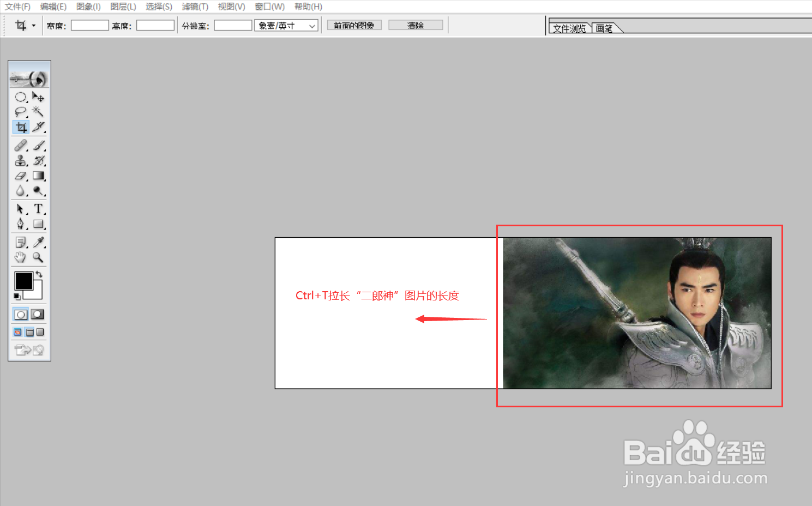Viewport: 812px width, 506px height.
Task: Select the Lasso tool
Action: tap(21, 112)
